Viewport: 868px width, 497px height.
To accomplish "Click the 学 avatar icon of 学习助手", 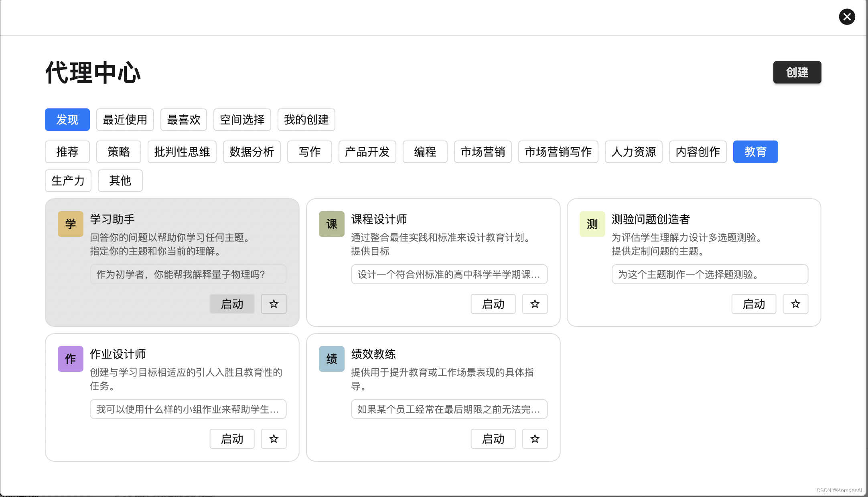I will [71, 224].
